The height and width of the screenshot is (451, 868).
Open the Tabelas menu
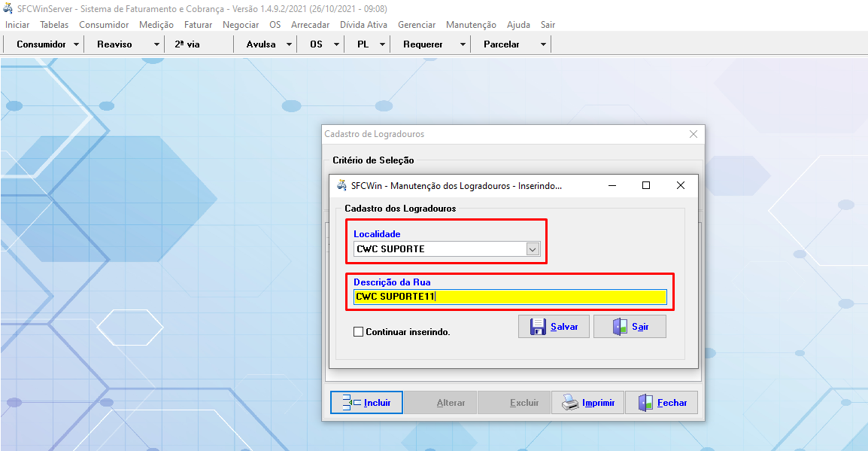click(x=54, y=25)
